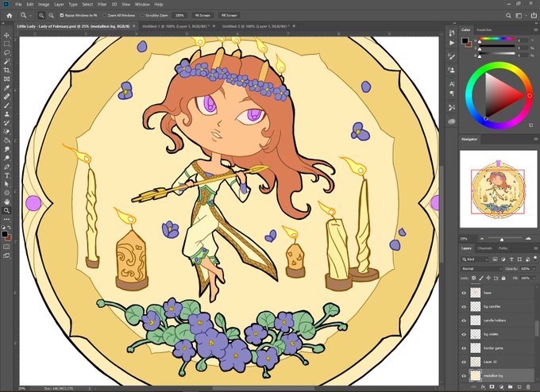Select the Magic Wand tool
The width and height of the screenshot is (540, 392).
(x=6, y=62)
